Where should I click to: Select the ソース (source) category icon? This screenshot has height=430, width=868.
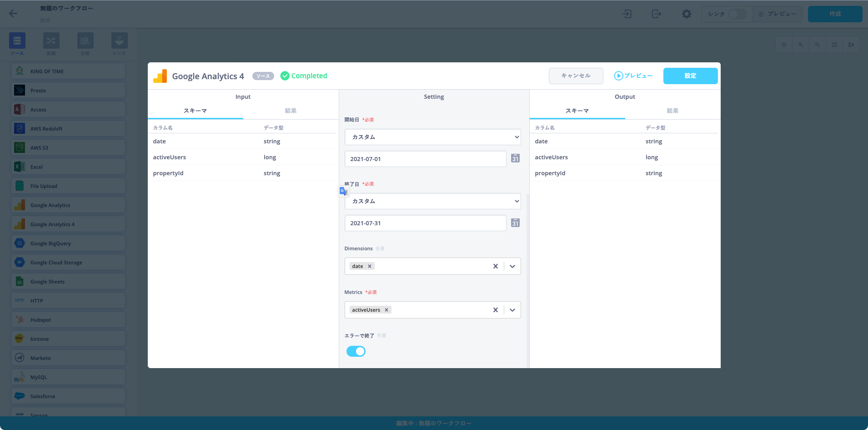[17, 41]
